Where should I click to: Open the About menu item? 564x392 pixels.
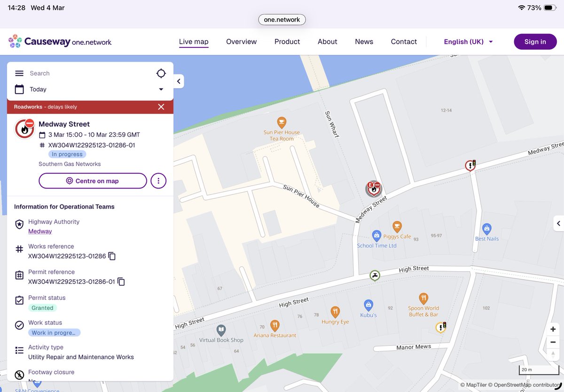(327, 42)
